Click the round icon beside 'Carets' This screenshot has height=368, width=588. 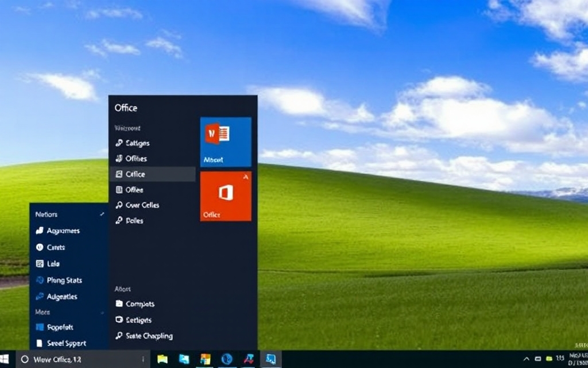pos(40,247)
